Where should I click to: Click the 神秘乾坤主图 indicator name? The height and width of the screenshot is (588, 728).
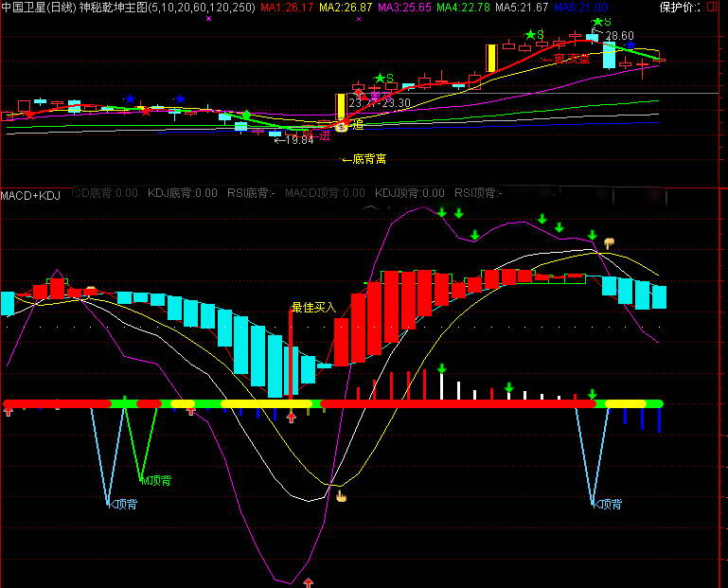pos(114,8)
